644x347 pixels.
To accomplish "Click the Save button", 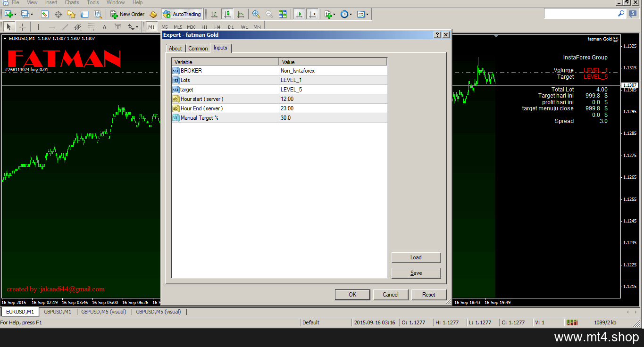I will [x=416, y=273].
